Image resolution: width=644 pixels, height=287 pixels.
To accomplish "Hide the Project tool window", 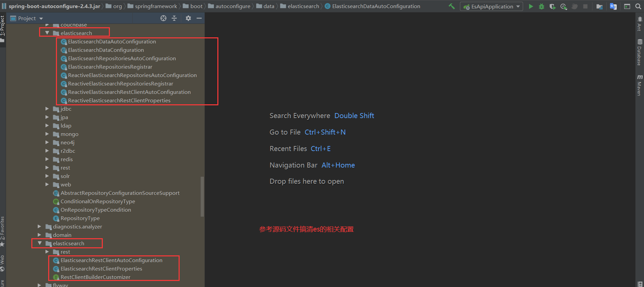I will pyautogui.click(x=199, y=18).
